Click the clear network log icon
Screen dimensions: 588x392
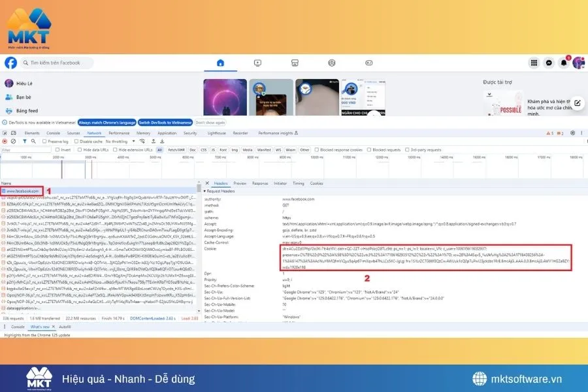13,141
